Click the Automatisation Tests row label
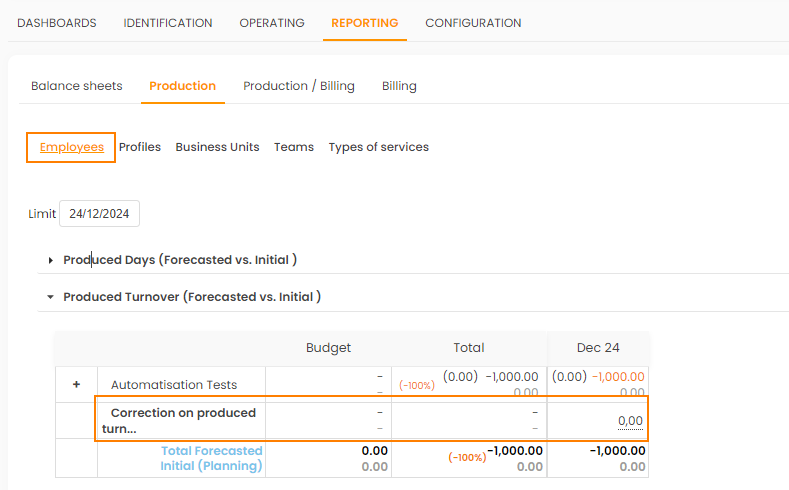Screen dimensions: 789x490 pos(174,384)
